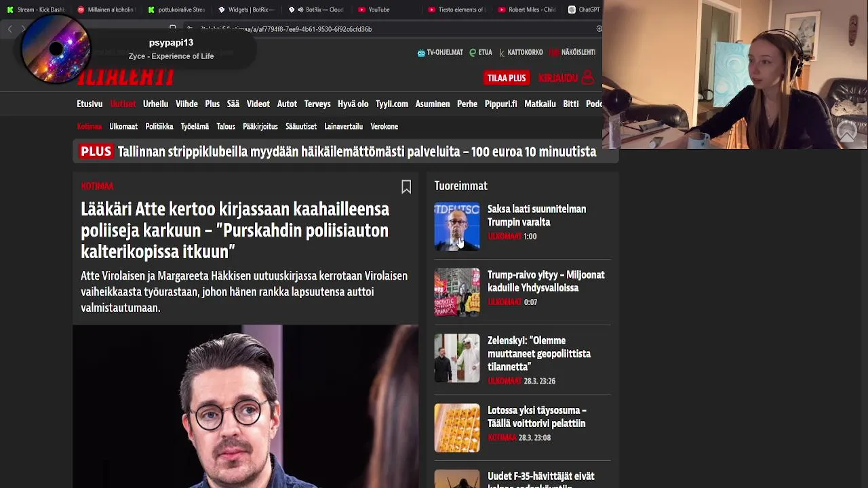Click the Iltalehti logo

point(126,77)
